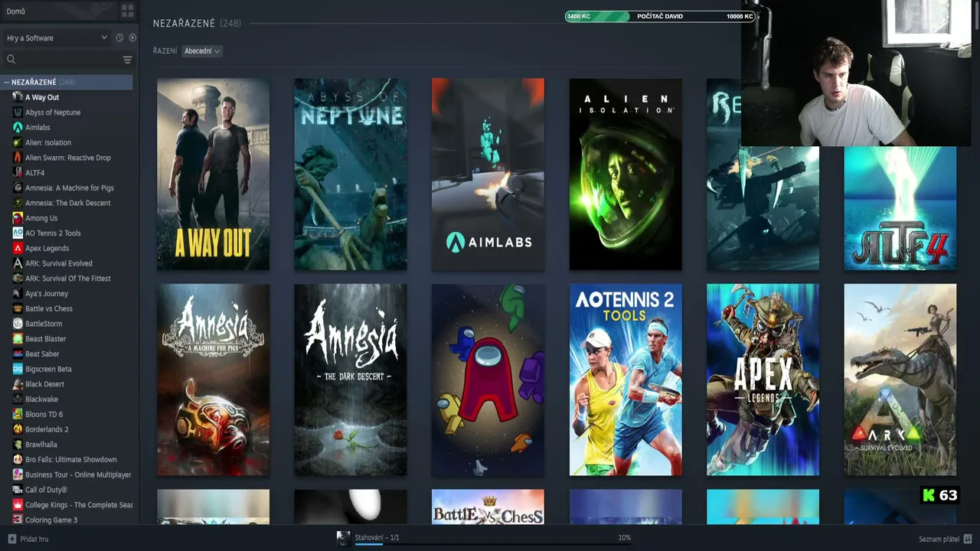Screen dimensions: 980x551
Task: Click the ARK: Survival Evolved sidebar icon
Action: point(18,263)
